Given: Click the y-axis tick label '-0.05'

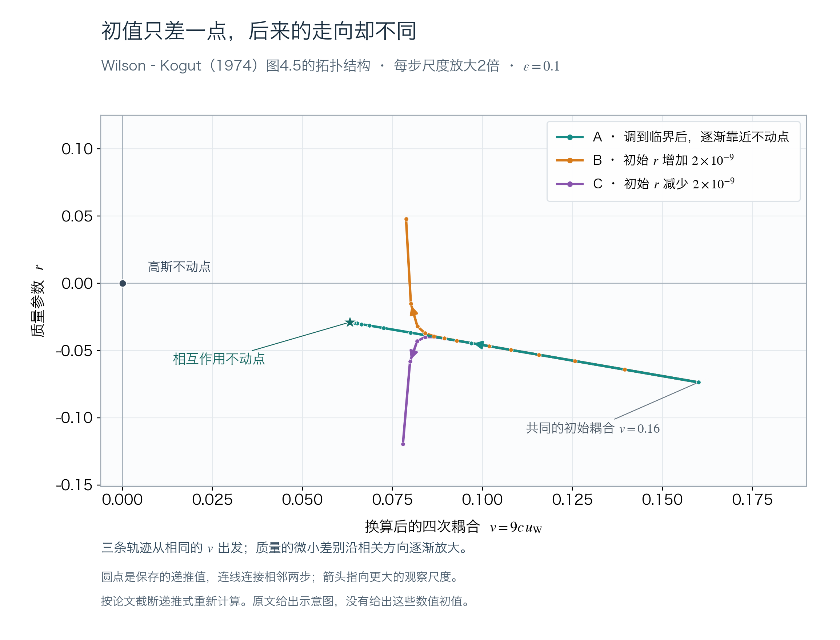Looking at the screenshot, I should (74, 351).
